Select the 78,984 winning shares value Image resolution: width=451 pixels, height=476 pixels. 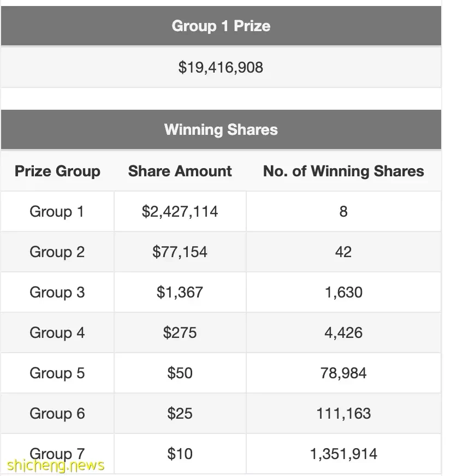click(x=343, y=373)
